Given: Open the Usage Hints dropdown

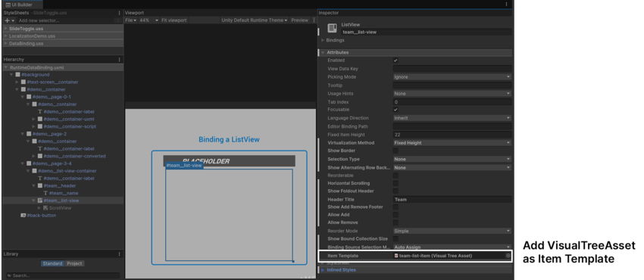Looking at the screenshot, I should point(452,94).
